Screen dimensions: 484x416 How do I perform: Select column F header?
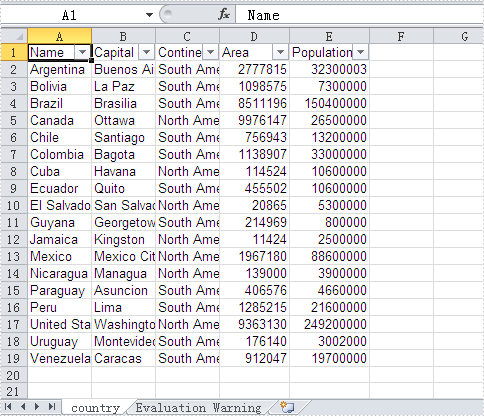coord(401,36)
